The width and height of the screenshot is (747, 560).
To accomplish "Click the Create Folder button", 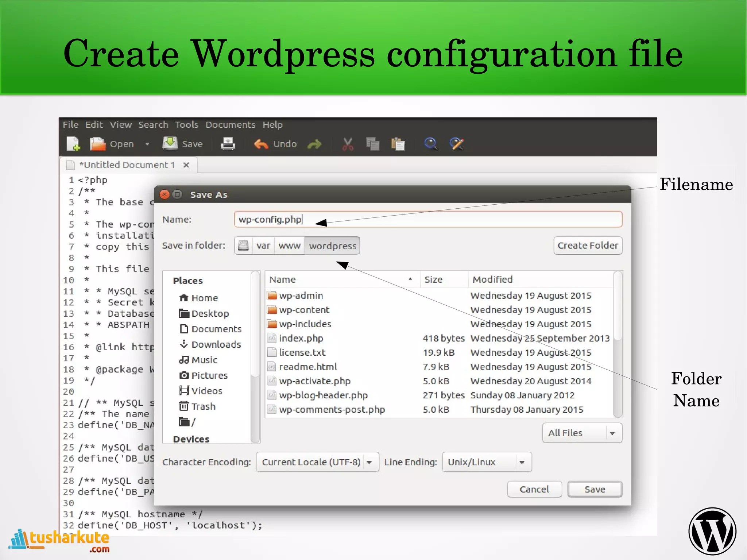I will click(588, 246).
